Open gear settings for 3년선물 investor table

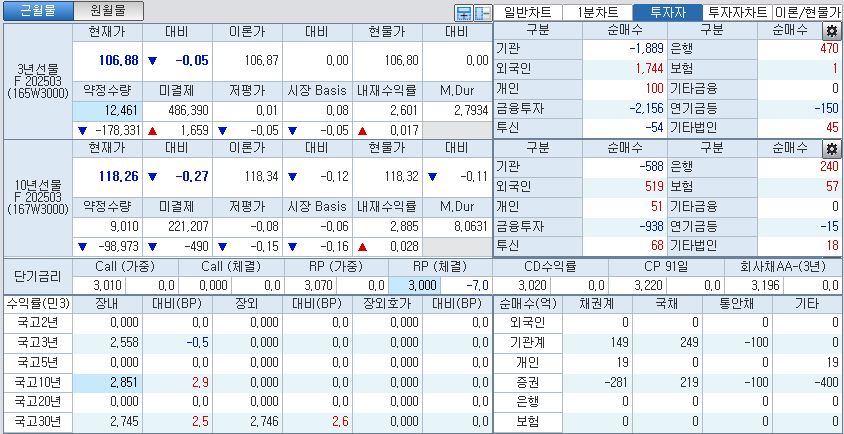[832, 31]
